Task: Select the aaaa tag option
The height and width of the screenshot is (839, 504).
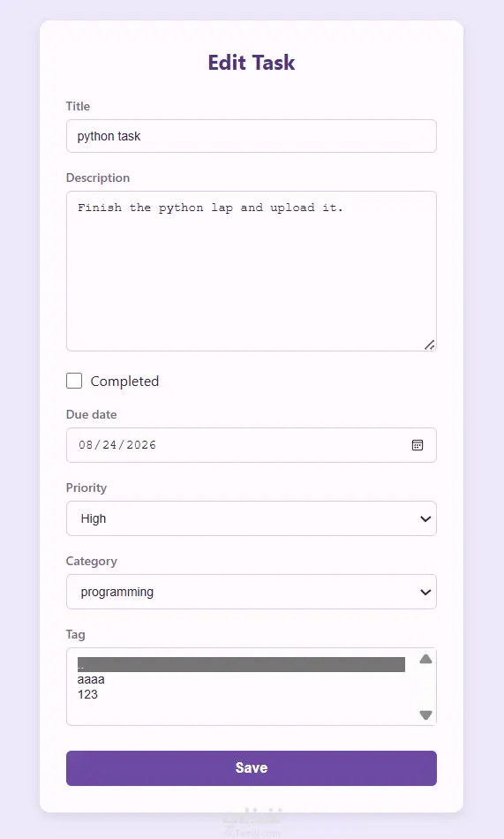Action: coord(241,679)
